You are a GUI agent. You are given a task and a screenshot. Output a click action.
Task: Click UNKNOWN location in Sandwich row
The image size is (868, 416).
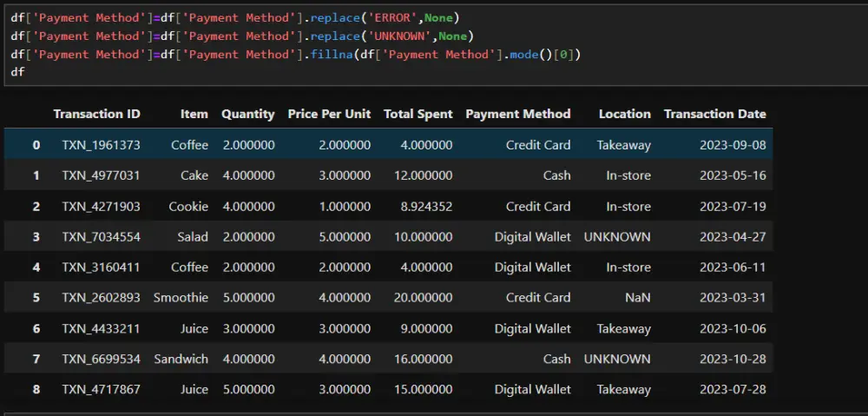click(x=617, y=359)
